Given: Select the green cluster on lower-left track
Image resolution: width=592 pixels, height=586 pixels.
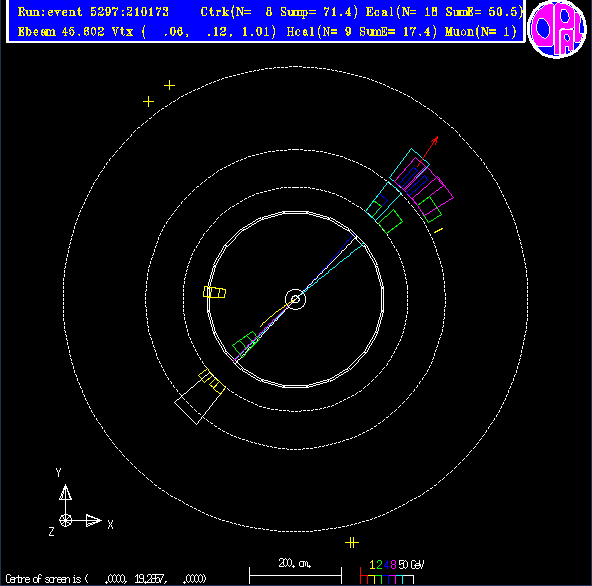Looking at the screenshot, I should [x=245, y=343].
